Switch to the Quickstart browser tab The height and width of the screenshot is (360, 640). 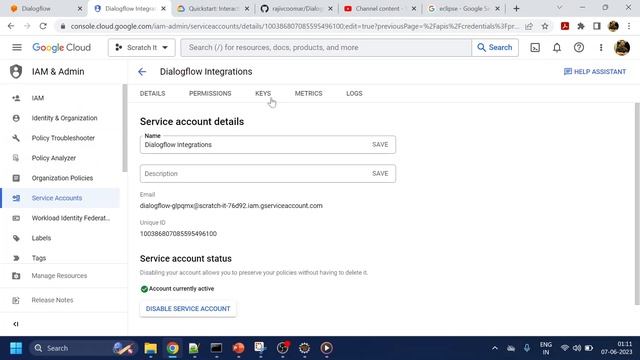click(x=213, y=9)
